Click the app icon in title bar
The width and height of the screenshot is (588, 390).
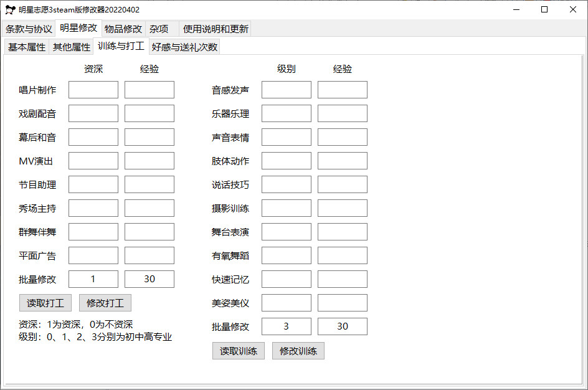tap(9, 10)
